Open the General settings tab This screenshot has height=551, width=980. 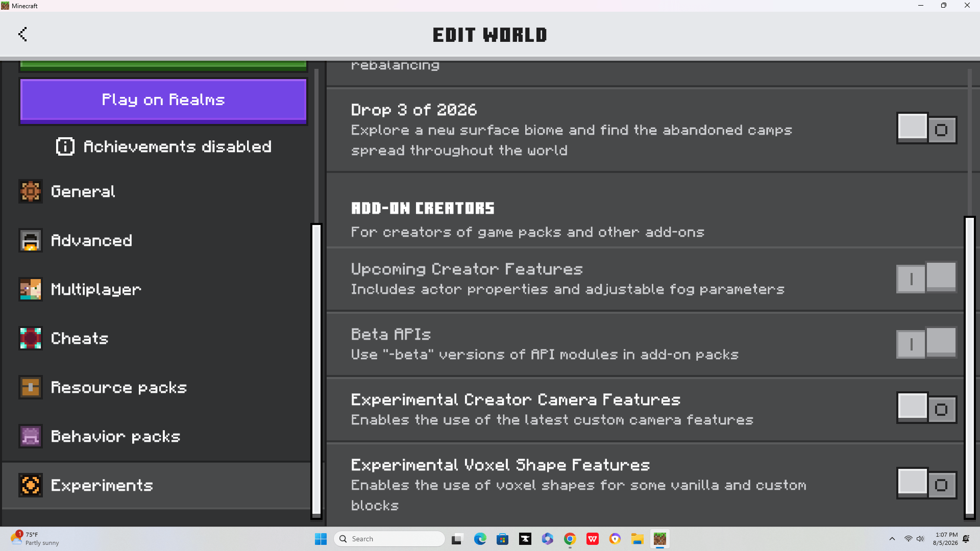(x=156, y=191)
